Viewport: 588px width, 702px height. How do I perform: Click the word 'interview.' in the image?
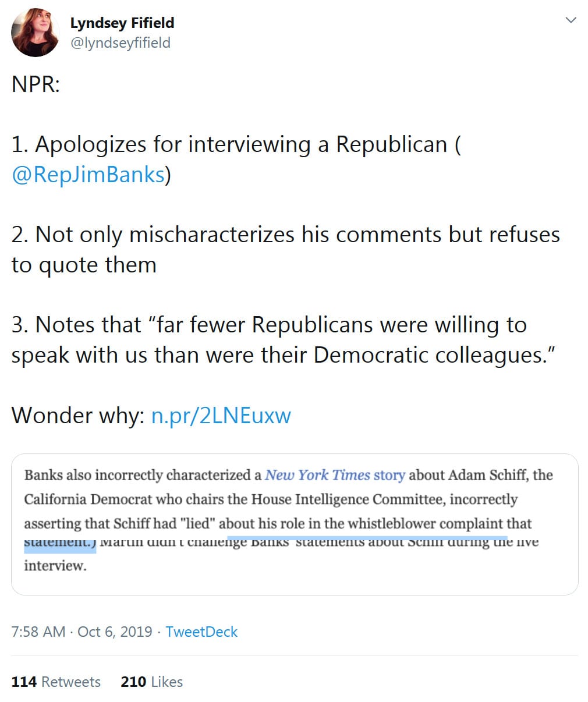click(x=55, y=566)
